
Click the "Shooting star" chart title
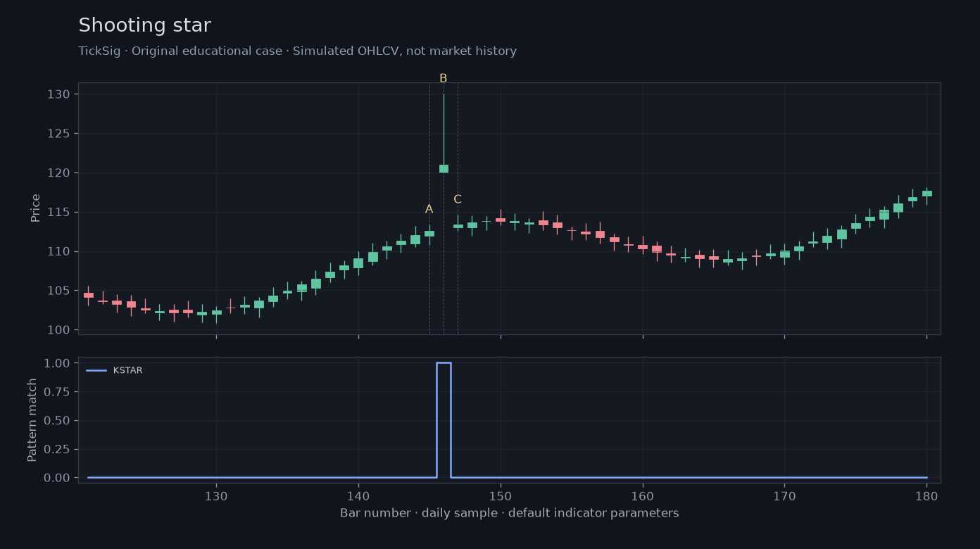(144, 26)
